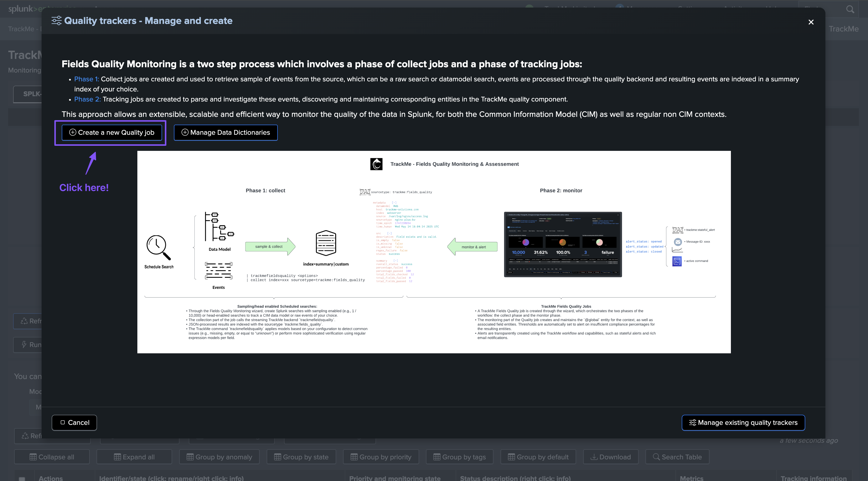868x481 pixels.
Task: Click the Phase 1: blue label text
Action: (87, 79)
